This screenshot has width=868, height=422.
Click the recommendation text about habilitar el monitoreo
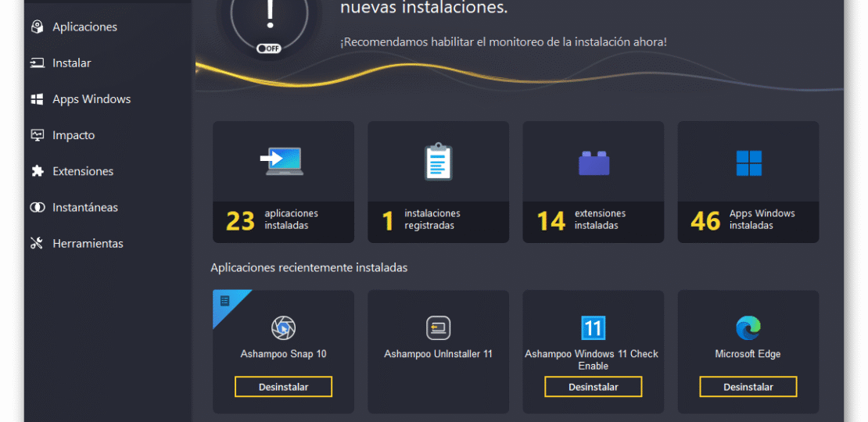503,42
